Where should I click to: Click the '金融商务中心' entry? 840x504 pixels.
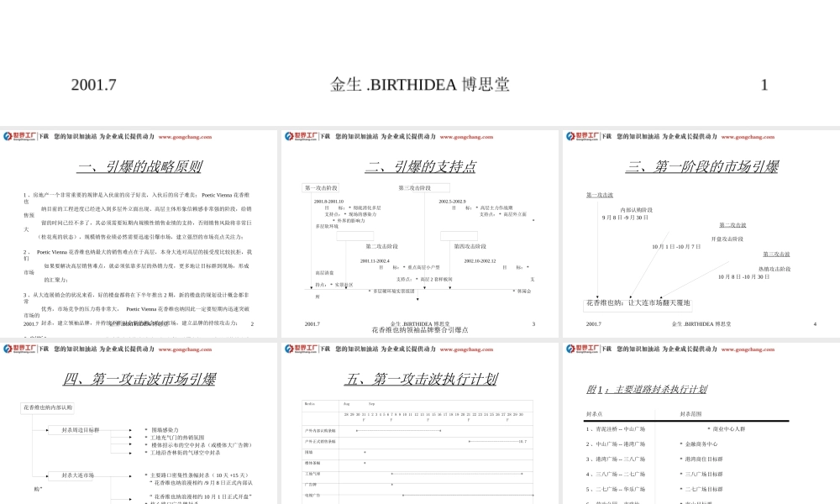[x=699, y=444]
